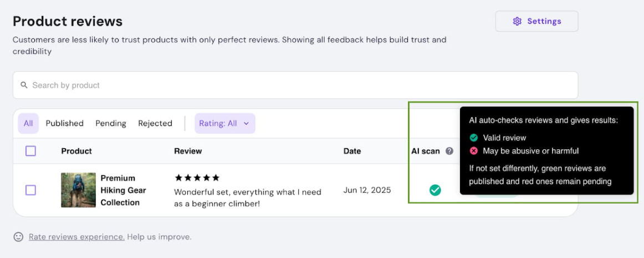644x258 pixels.
Task: Click the five-star rating of the review
Action: pyautogui.click(x=197, y=178)
